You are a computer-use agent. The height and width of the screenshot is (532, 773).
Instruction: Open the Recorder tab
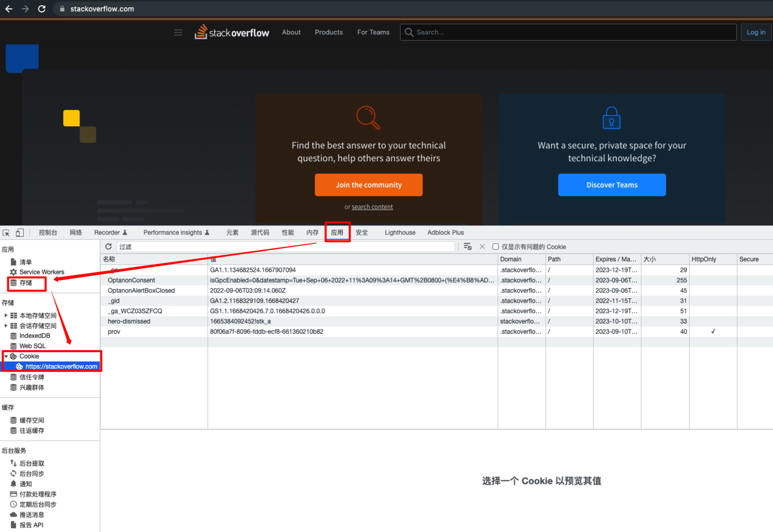(110, 233)
